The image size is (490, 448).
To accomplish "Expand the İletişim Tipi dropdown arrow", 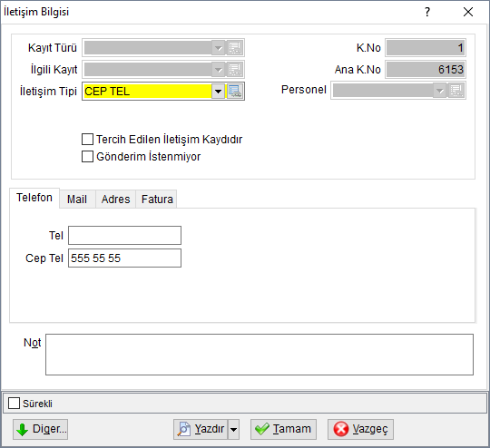I will coord(218,92).
